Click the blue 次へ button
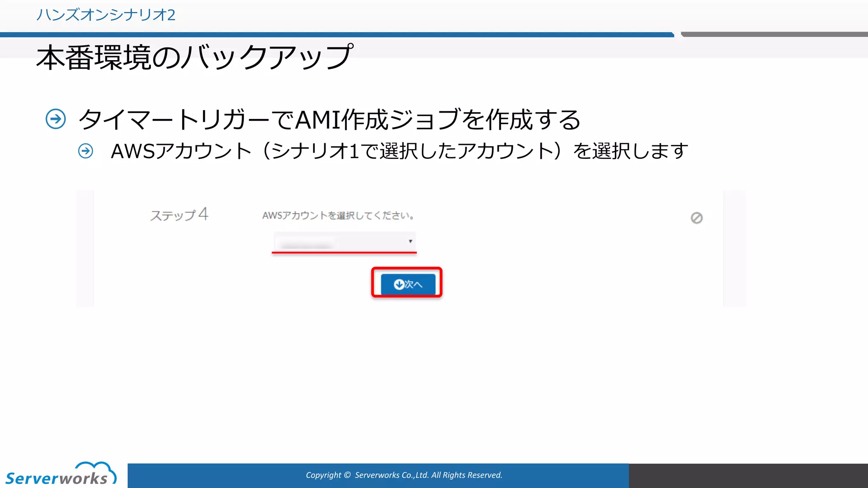The width and height of the screenshot is (868, 488). pos(408,284)
